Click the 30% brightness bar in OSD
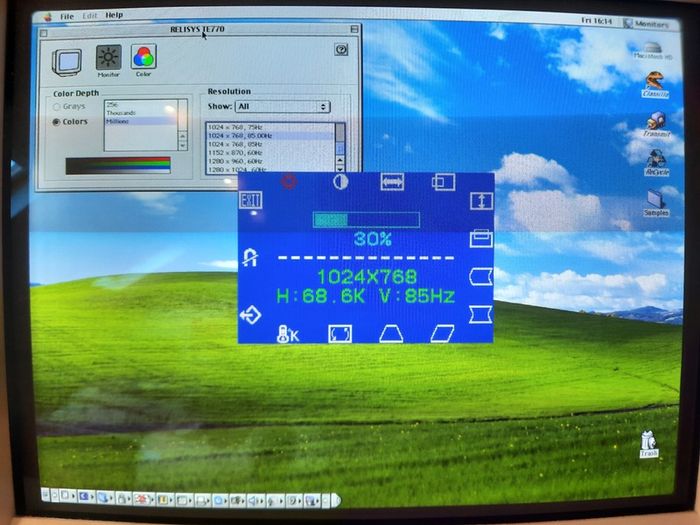The image size is (700, 525). click(x=366, y=220)
